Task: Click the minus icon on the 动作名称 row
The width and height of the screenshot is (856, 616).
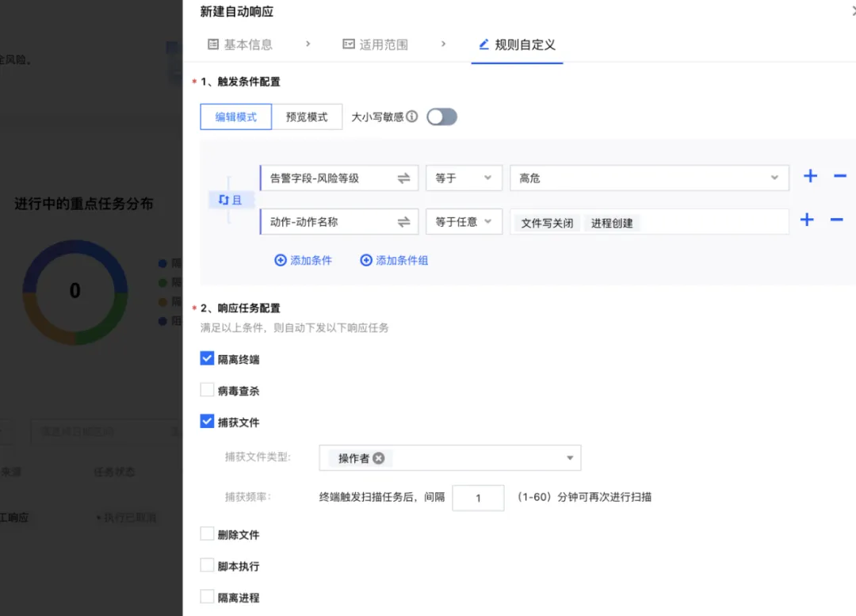Action: click(836, 220)
